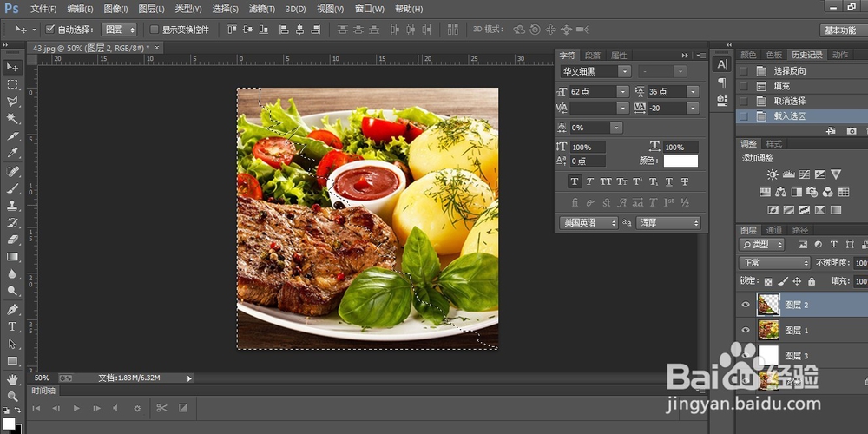Viewport: 868px width, 434px height.
Task: Select the 选择反向 history state
Action: [790, 71]
